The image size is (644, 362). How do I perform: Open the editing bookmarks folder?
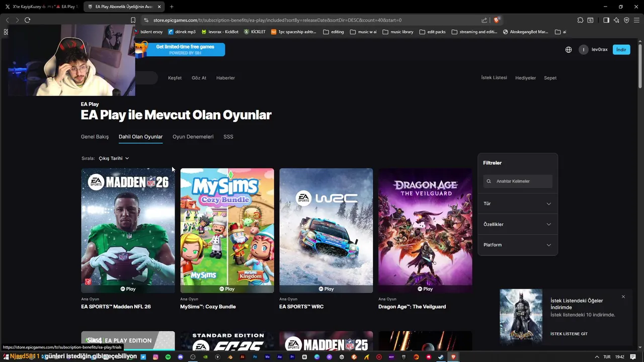pyautogui.click(x=334, y=32)
